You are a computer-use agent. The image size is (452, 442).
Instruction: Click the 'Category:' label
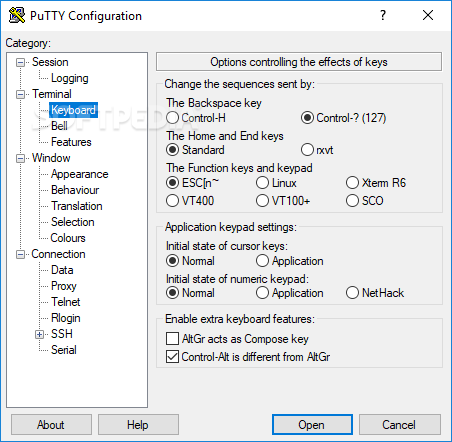coord(28,43)
